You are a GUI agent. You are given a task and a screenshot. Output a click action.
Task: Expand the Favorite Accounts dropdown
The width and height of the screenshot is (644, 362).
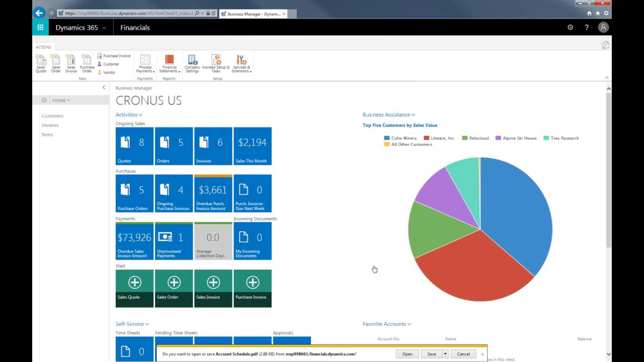click(387, 324)
